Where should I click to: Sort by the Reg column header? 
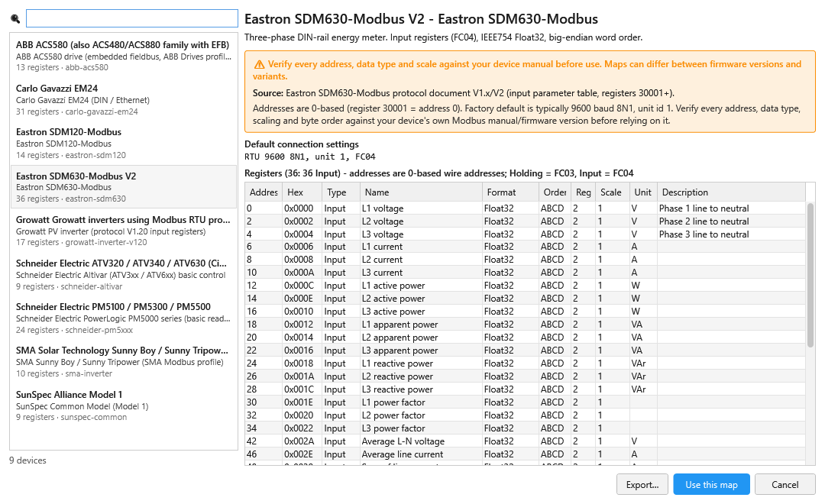584,192
